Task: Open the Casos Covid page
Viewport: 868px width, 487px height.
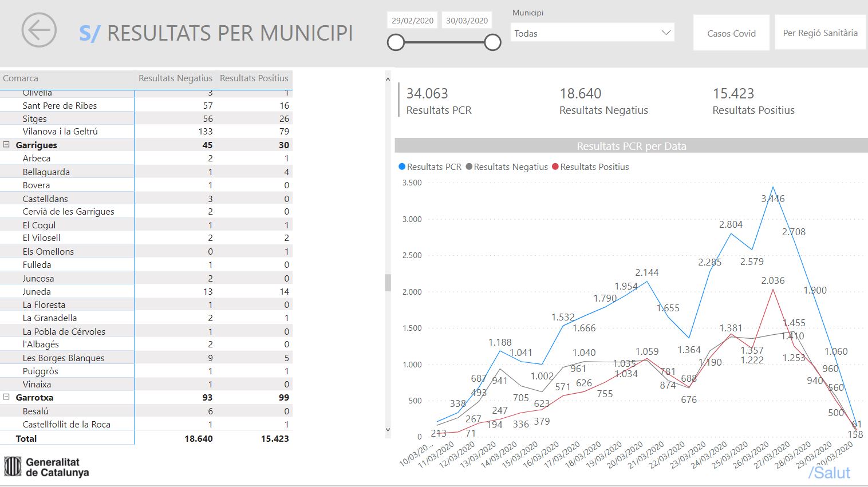Action: (731, 33)
